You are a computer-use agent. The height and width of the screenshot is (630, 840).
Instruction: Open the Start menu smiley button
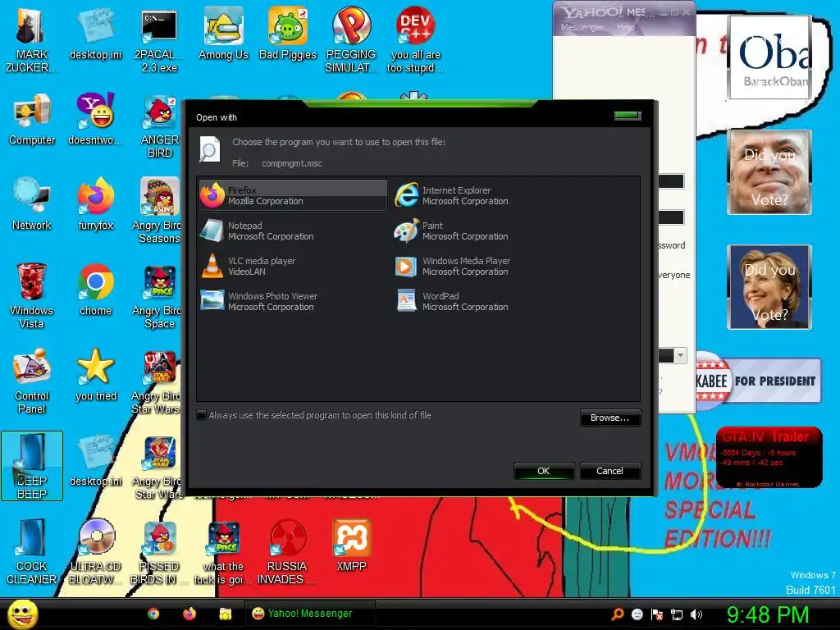tap(22, 614)
